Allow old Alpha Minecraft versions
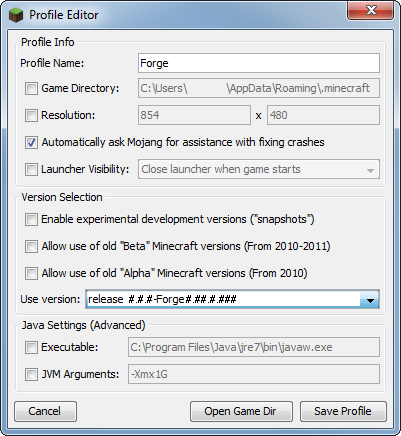The width and height of the screenshot is (401, 436). pyautogui.click(x=31, y=274)
